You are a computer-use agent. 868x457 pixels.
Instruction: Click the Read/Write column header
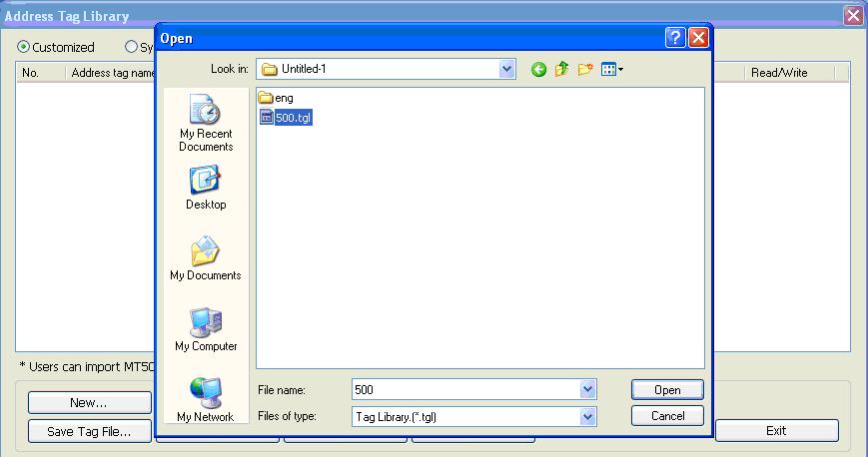point(789,73)
